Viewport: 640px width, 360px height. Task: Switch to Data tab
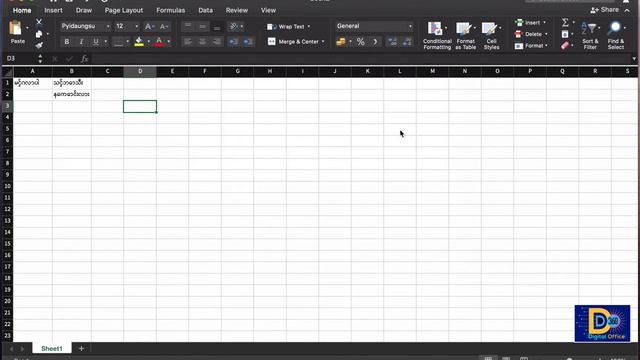coord(205,10)
